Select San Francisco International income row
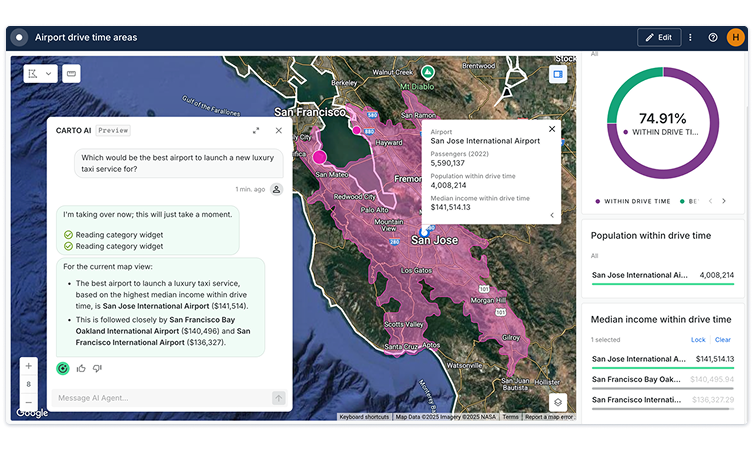 click(663, 401)
